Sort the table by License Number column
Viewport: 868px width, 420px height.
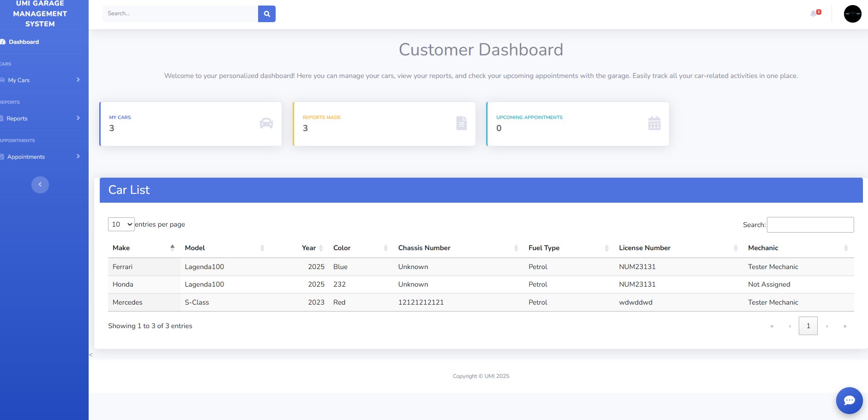pos(679,248)
